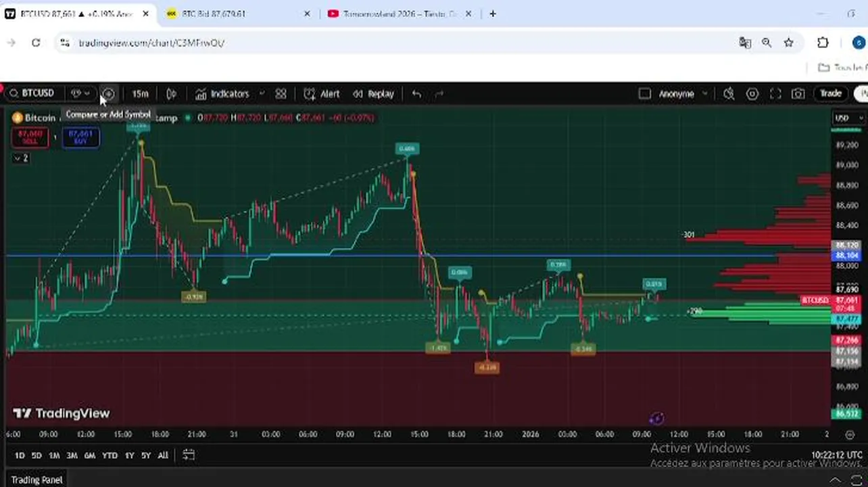Open the Indicators dialog
This screenshot has height=487, width=868.
222,94
